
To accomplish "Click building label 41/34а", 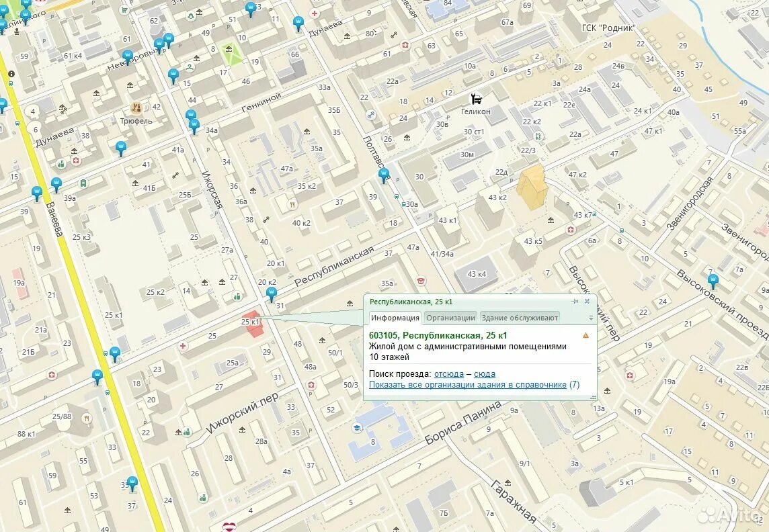I will click(x=442, y=254).
